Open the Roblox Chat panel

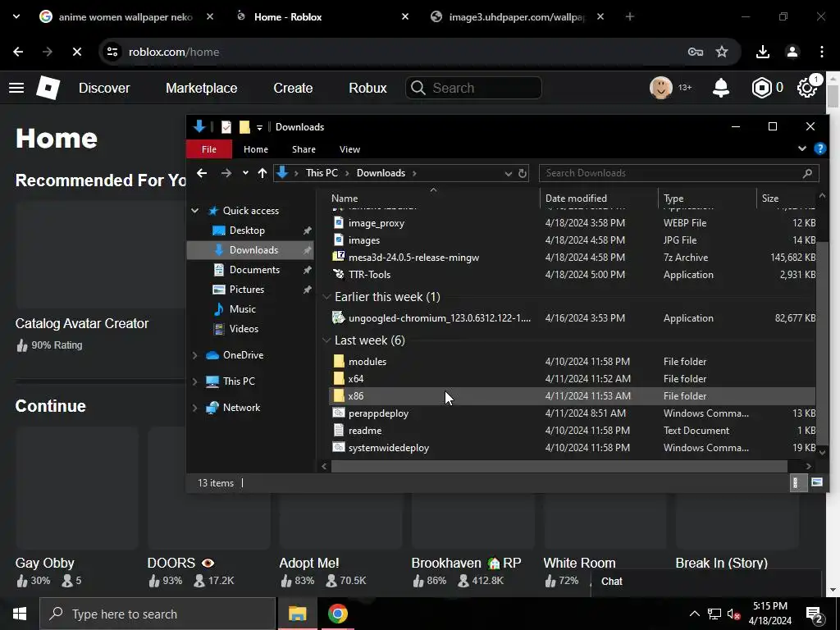tap(706, 582)
